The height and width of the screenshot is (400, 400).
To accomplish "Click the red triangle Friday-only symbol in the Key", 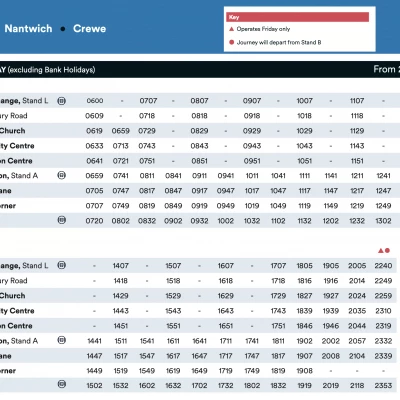I will point(231,29).
